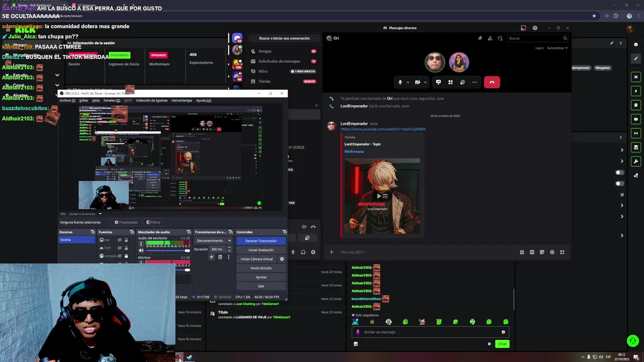Toggle visibility of contado source

pos(120,256)
